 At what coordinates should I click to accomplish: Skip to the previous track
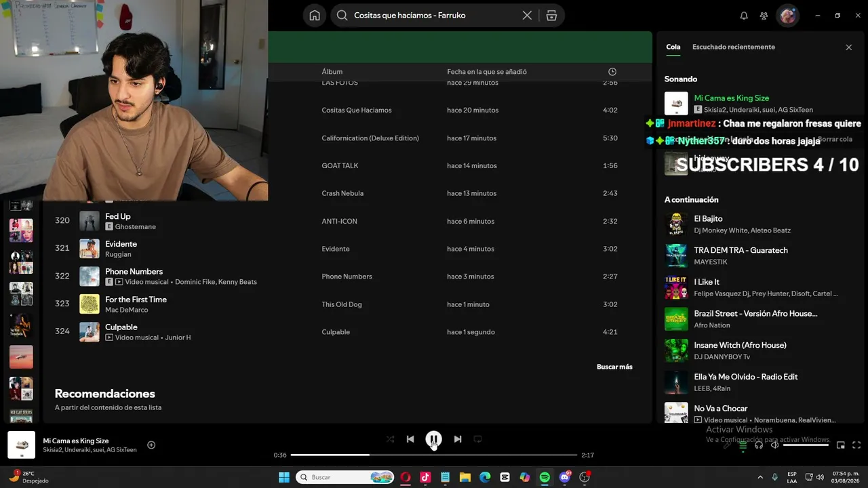(410, 439)
